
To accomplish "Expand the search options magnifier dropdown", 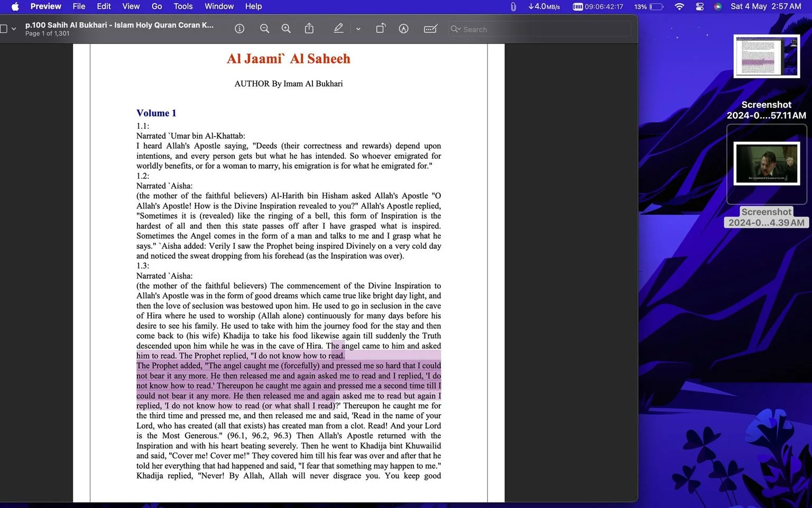I will (455, 29).
